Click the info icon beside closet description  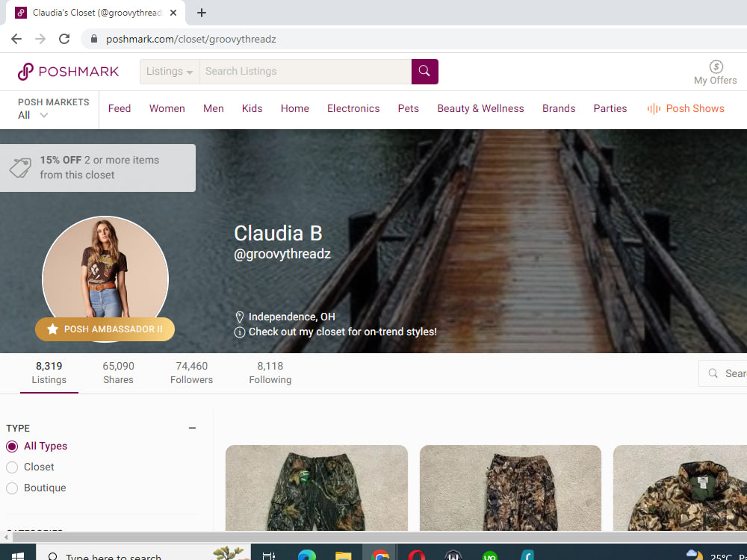pyautogui.click(x=240, y=332)
